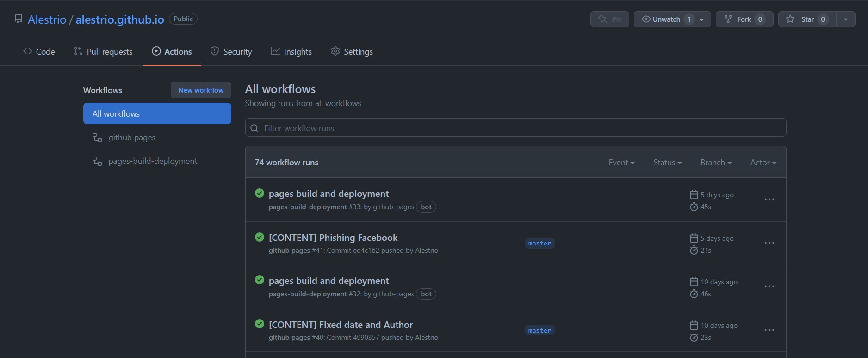The height and width of the screenshot is (358, 868).
Task: Click the stopwatch icon beside 46s
Action: tap(694, 294)
